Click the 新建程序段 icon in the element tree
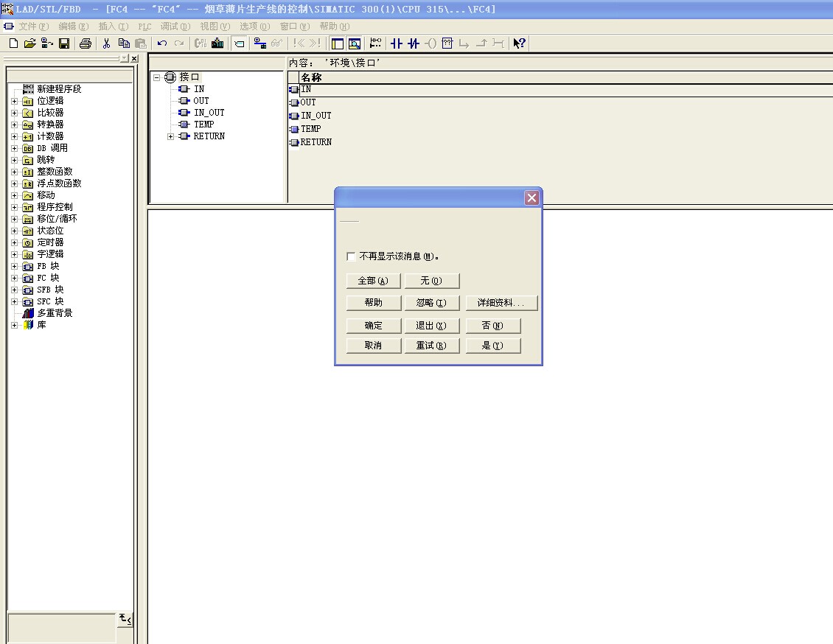The image size is (833, 644). coord(28,88)
